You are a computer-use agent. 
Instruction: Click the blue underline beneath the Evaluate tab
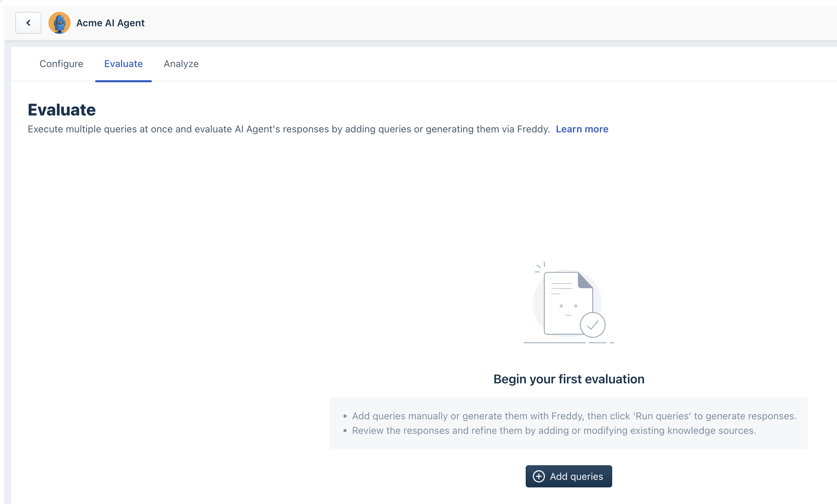click(x=123, y=81)
